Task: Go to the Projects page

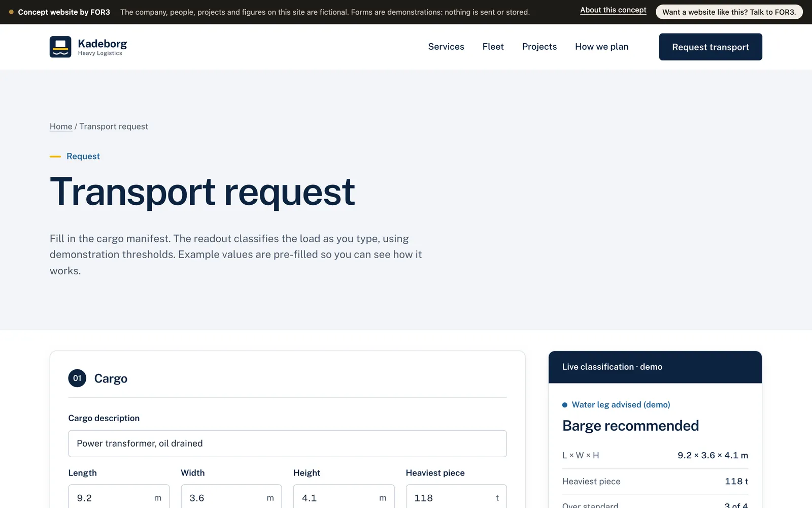Action: coord(539,47)
